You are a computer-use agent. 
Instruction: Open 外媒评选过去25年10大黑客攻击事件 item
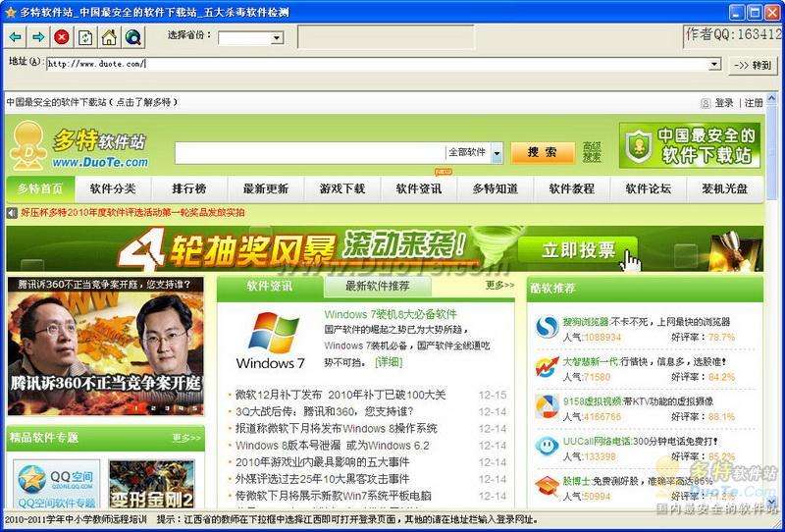tap(323, 479)
